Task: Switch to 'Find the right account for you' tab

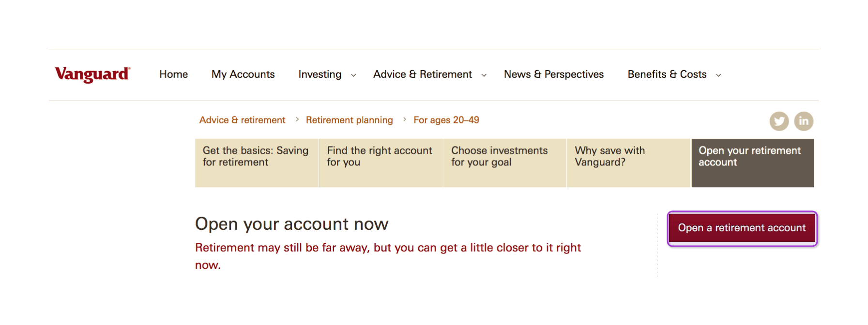Action: [x=380, y=162]
